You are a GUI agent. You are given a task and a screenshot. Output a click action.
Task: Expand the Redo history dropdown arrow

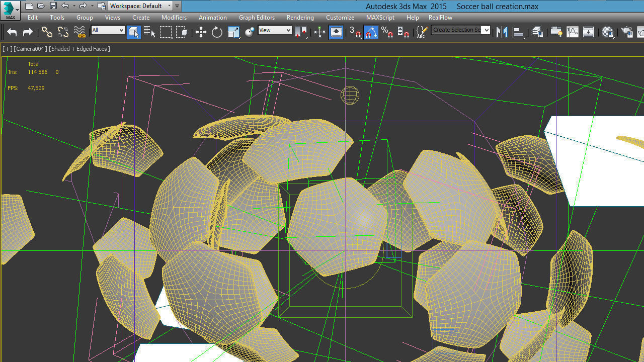[92, 6]
